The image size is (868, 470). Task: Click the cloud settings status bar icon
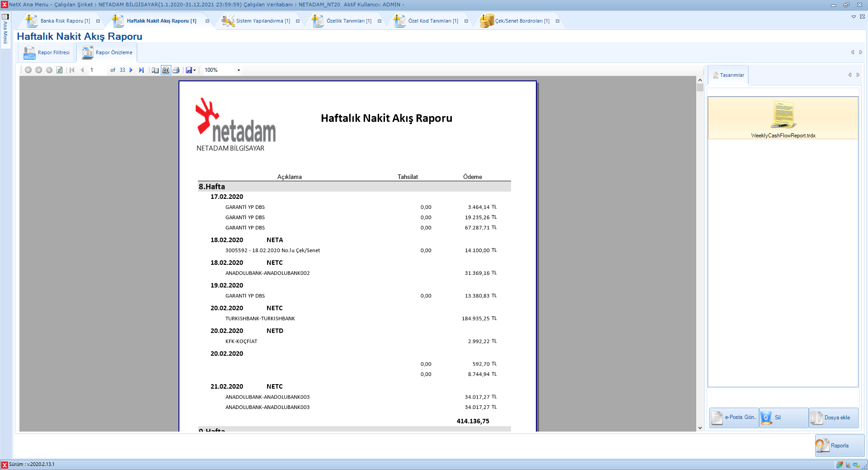pyautogui.click(x=856, y=465)
